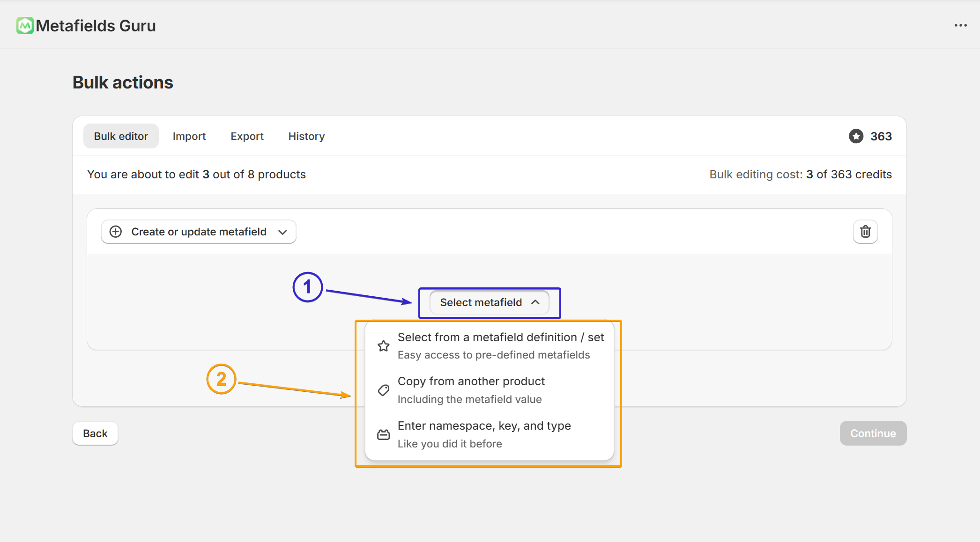Click the Continue button
Screen dimensions: 980x542
[873, 433]
